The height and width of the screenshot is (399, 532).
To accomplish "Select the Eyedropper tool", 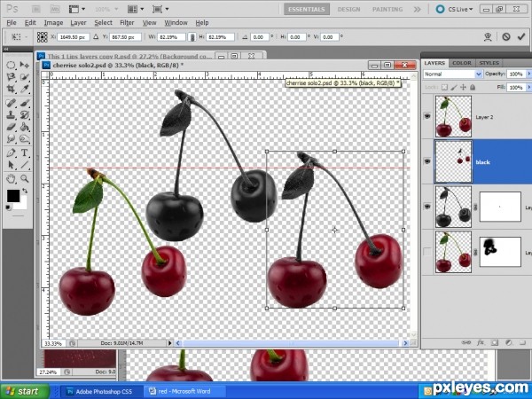I will pyautogui.click(x=24, y=90).
